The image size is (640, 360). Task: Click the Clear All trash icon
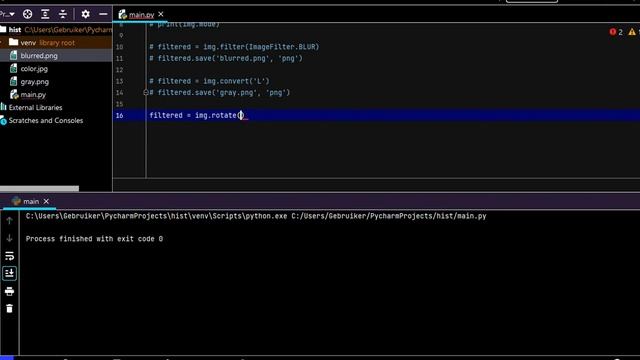(9, 309)
